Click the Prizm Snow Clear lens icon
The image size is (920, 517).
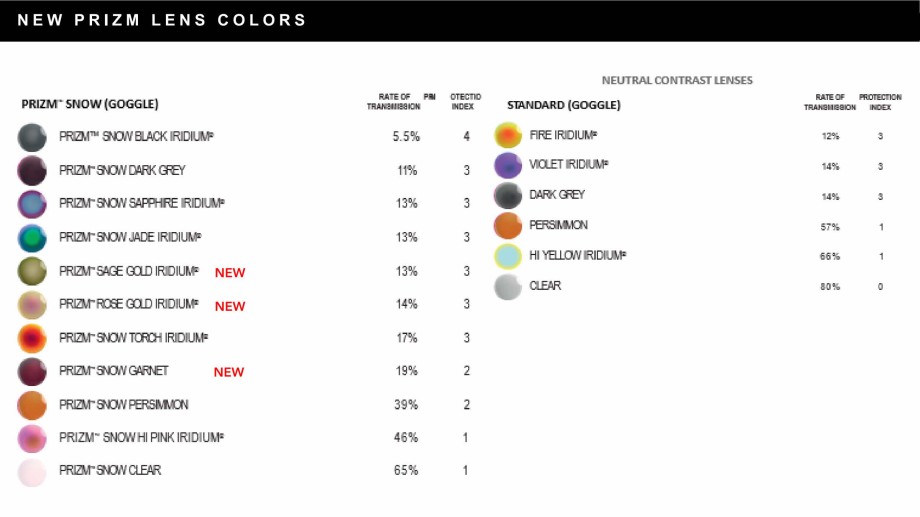click(32, 472)
